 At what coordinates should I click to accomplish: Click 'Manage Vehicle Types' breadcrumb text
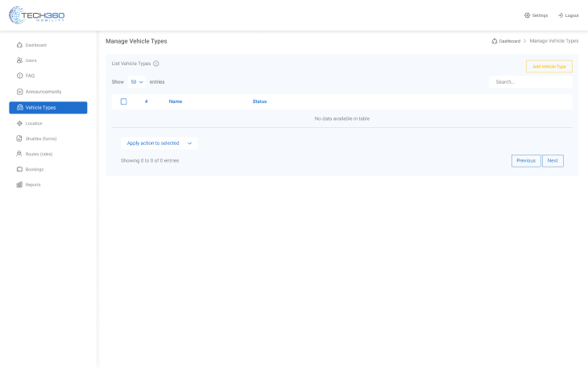click(x=554, y=41)
